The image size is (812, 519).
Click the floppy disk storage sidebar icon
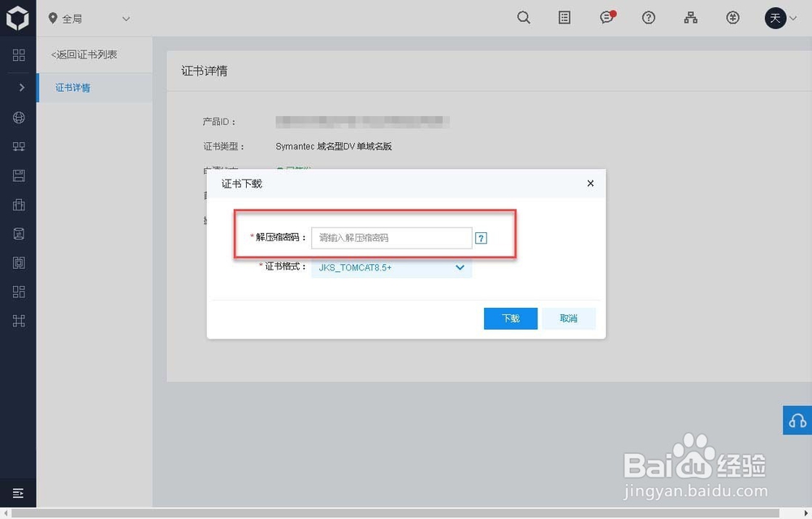[19, 175]
